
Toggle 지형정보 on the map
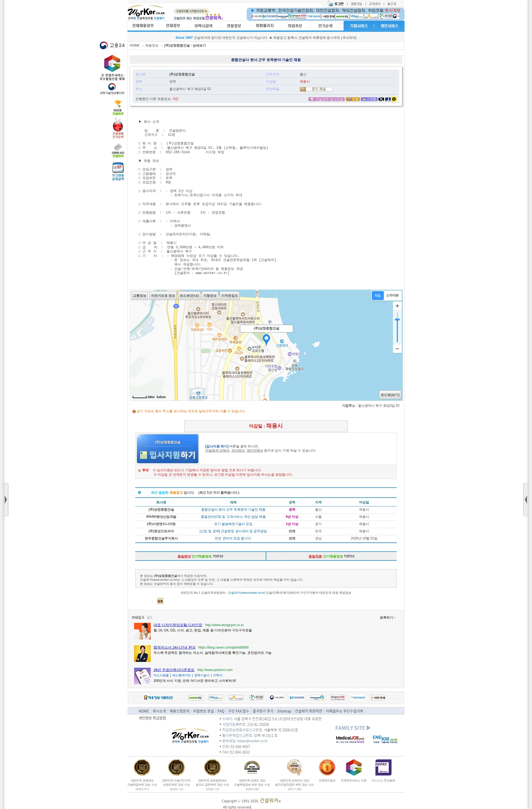coord(210,296)
